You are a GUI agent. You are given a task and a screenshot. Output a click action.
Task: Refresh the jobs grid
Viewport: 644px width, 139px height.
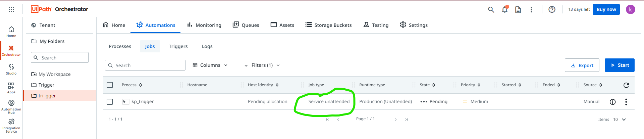coord(626,85)
